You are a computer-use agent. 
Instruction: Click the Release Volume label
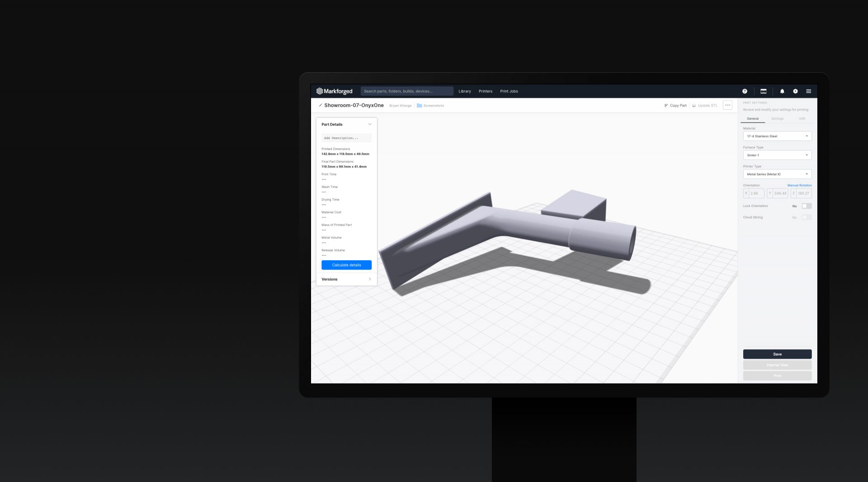333,250
